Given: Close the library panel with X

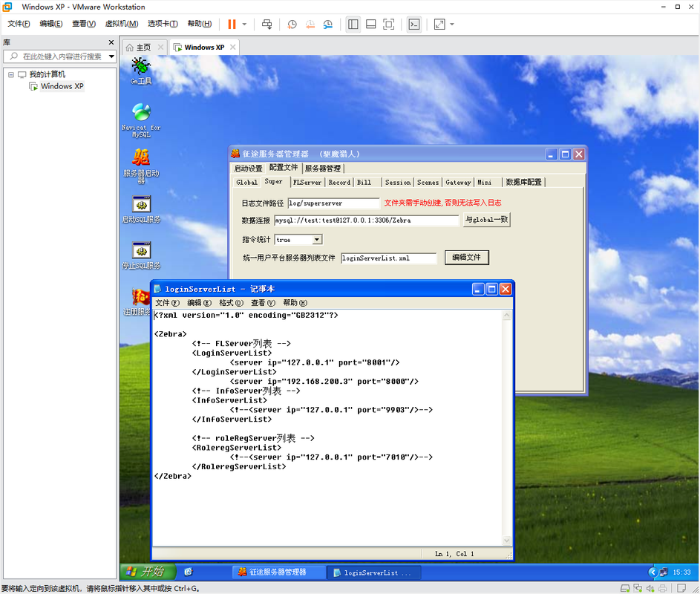Looking at the screenshot, I should point(111,42).
